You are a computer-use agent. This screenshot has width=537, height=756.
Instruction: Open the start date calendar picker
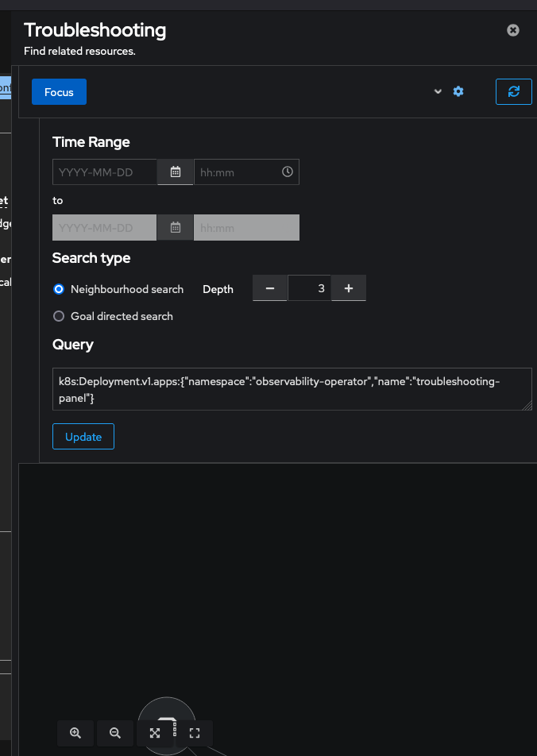tap(176, 172)
